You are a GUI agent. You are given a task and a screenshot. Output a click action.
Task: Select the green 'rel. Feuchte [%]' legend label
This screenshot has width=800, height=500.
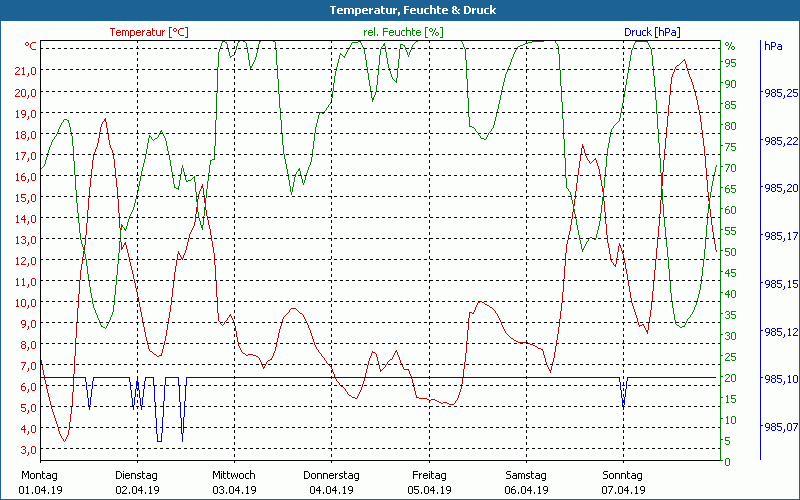(403, 32)
